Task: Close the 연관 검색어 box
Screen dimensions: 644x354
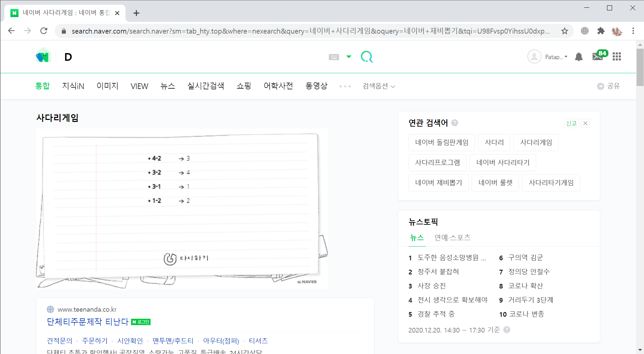Action: tap(585, 123)
